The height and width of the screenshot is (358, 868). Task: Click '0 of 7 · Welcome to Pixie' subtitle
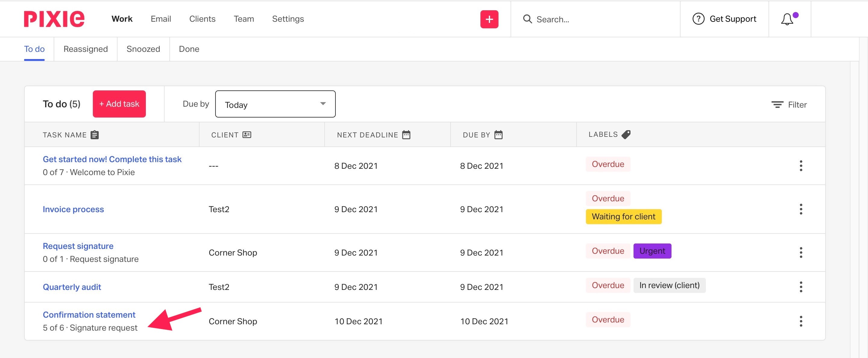click(89, 172)
